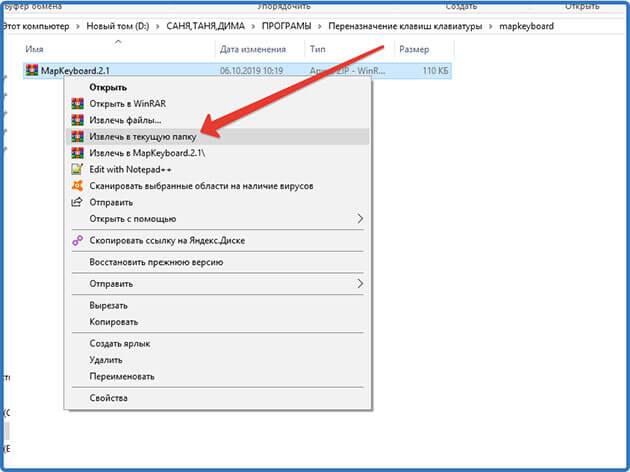This screenshot has width=630, height=472.
Task: Go to Этот компьютер in the address bar
Action: pos(36,27)
